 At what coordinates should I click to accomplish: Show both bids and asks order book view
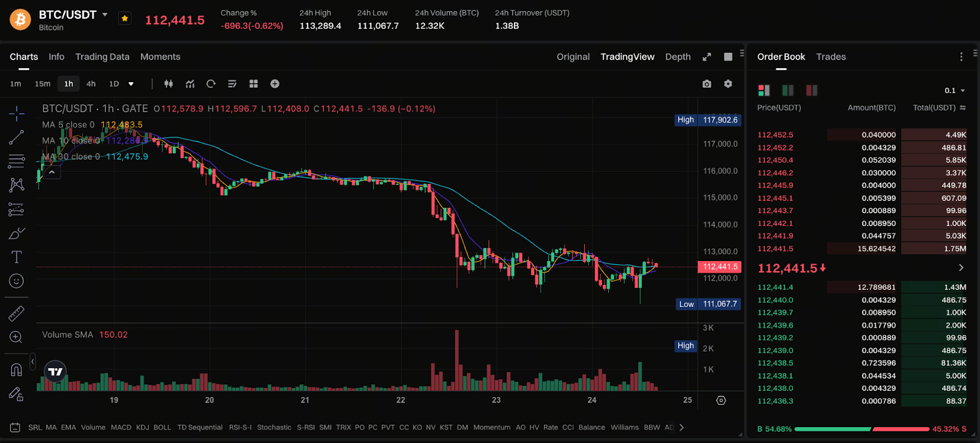(764, 91)
